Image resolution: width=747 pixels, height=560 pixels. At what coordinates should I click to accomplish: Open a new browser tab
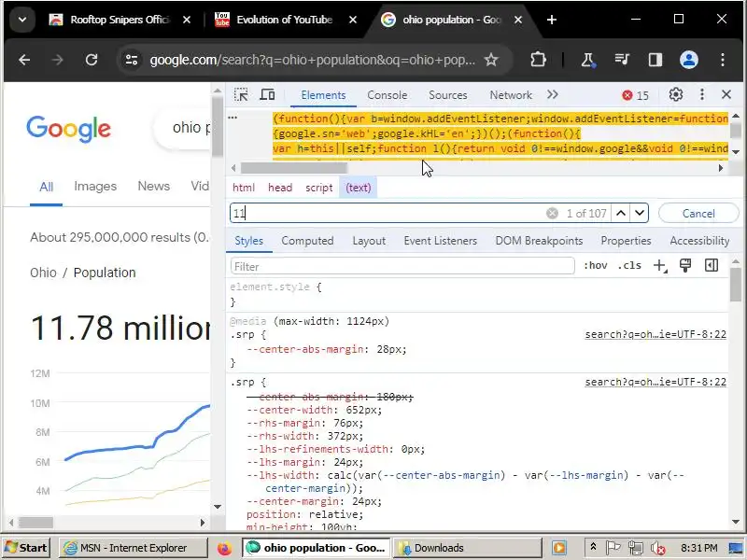(552, 20)
